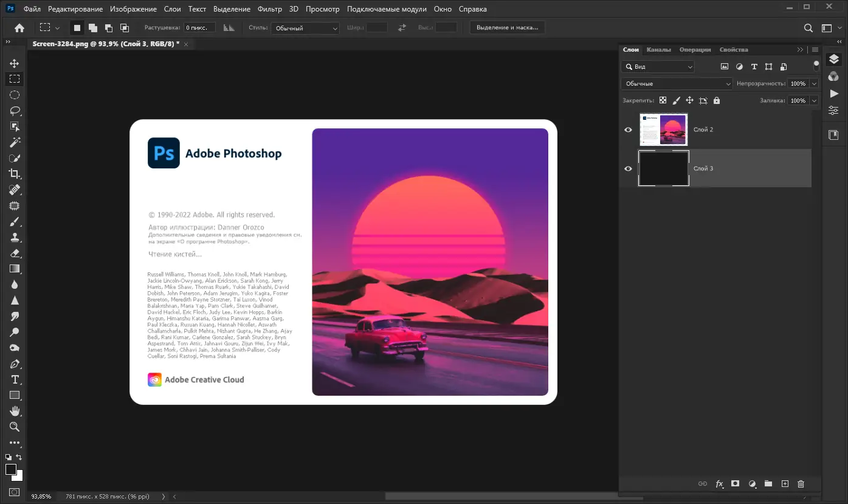The image size is (848, 504).
Task: Create a new layer
Action: click(785, 484)
